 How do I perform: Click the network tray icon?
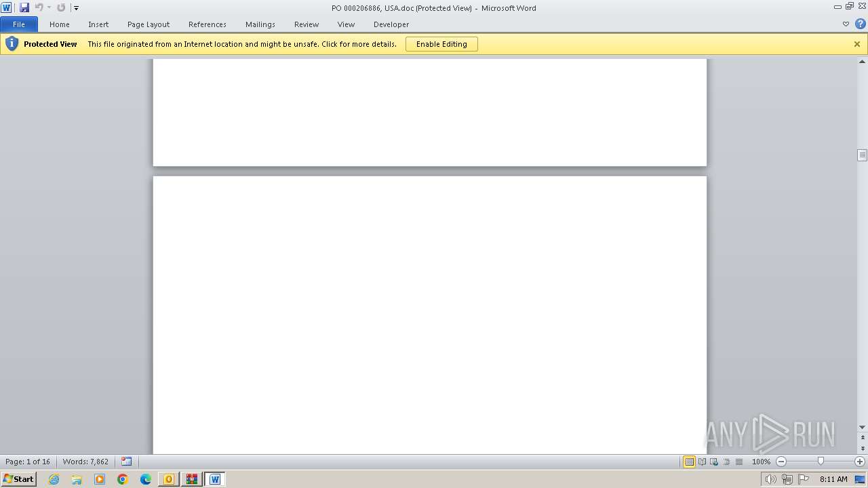click(x=787, y=479)
